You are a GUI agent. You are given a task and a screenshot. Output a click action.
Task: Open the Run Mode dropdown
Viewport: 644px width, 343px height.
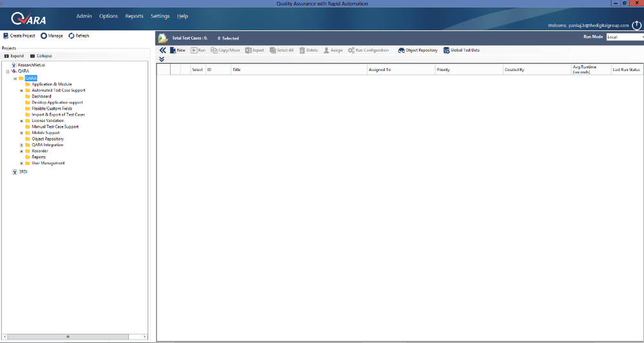tap(625, 37)
